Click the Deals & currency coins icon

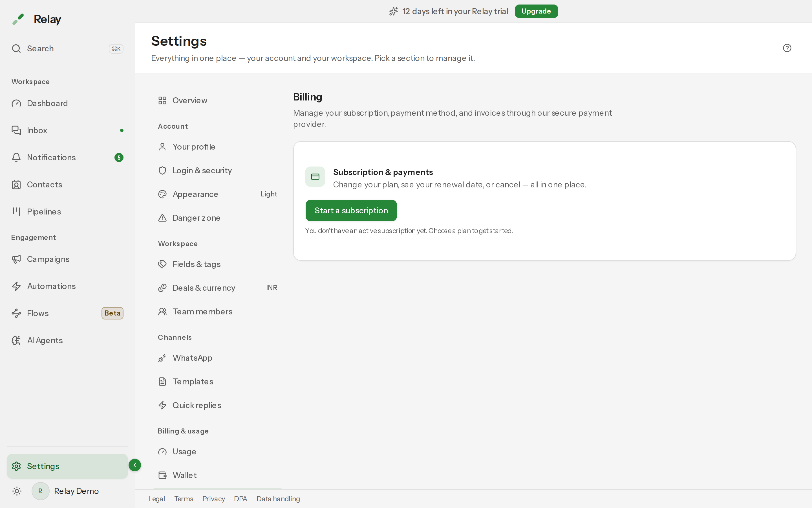point(162,288)
